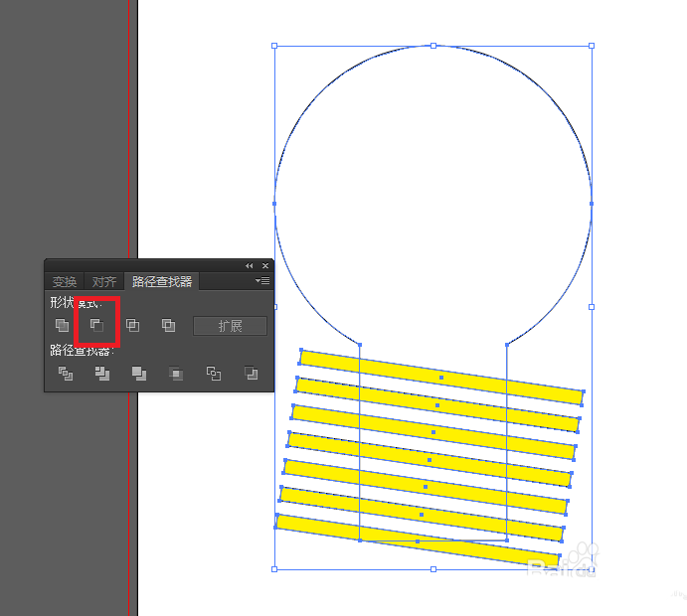Switch to the 变换 tab
The image size is (687, 616).
coord(65,281)
